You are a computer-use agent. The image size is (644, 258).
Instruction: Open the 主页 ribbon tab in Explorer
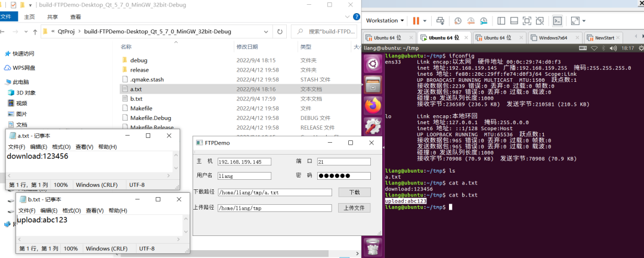[30, 17]
